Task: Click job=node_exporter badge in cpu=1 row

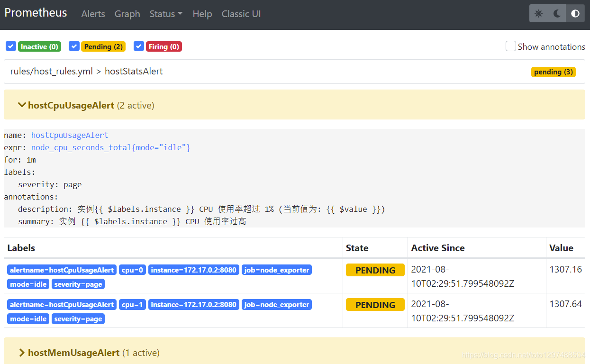Action: tap(277, 305)
